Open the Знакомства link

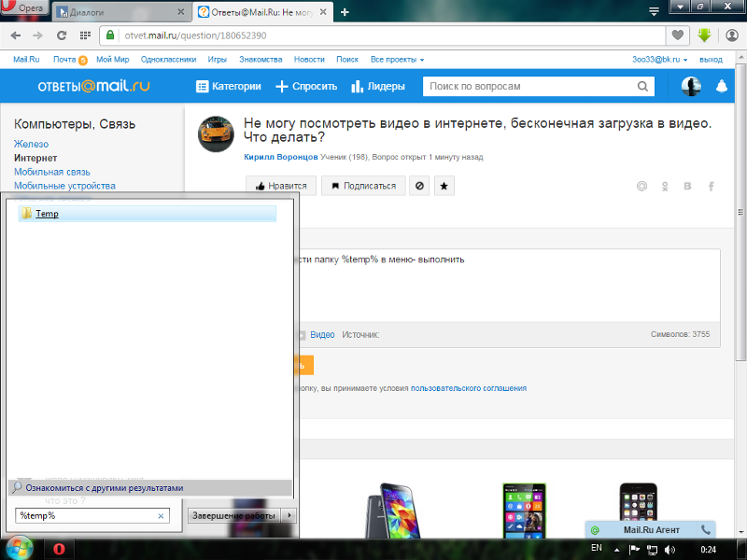click(261, 60)
